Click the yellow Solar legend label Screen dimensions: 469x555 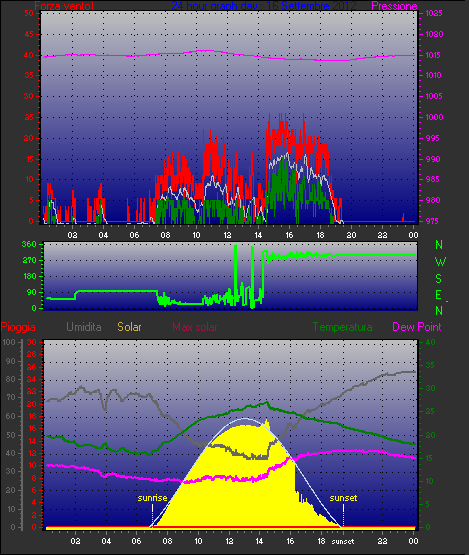[x=129, y=327]
